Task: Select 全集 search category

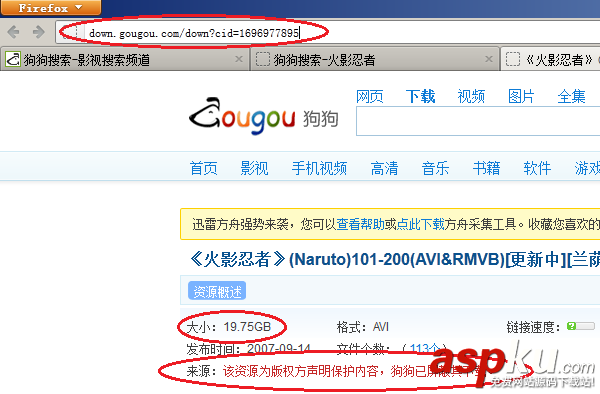Action: coord(572,96)
